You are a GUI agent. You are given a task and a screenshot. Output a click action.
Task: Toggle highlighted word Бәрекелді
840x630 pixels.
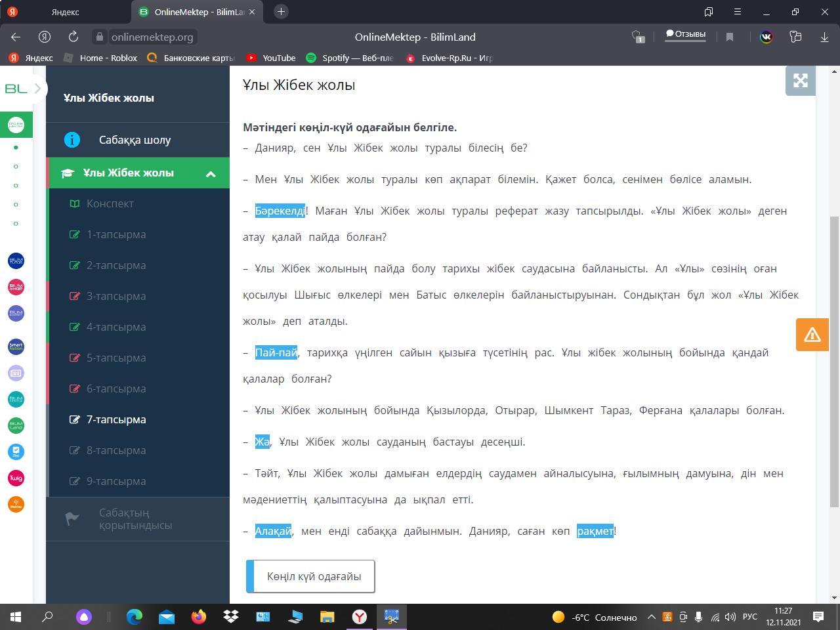tap(280, 211)
